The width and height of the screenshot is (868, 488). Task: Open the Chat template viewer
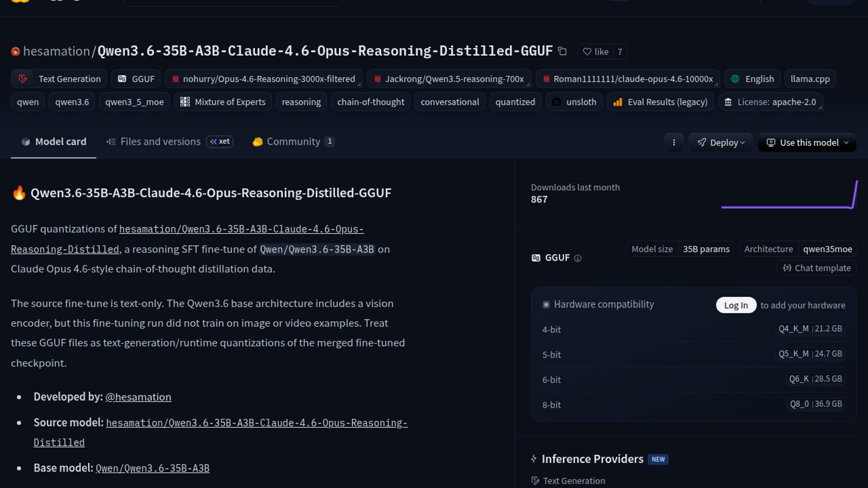click(x=816, y=268)
